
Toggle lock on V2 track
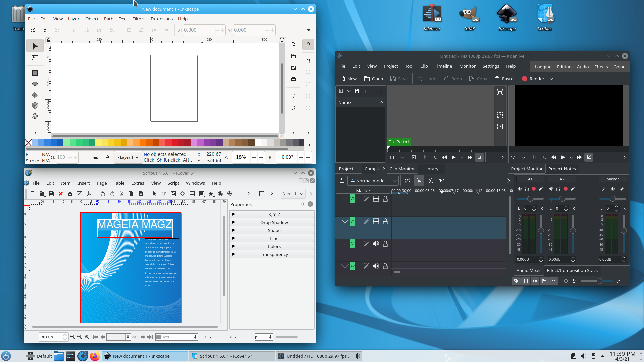coord(385,199)
